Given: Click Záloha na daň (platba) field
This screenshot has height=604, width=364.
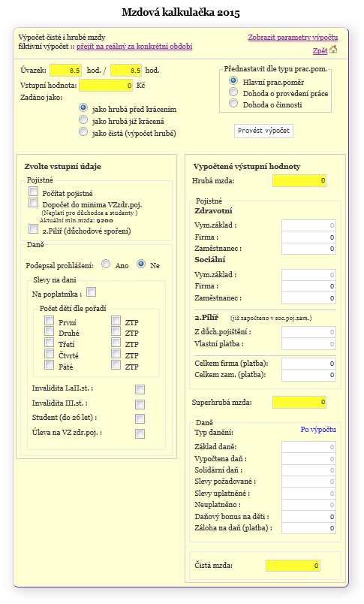Looking at the screenshot, I should tap(308, 528).
